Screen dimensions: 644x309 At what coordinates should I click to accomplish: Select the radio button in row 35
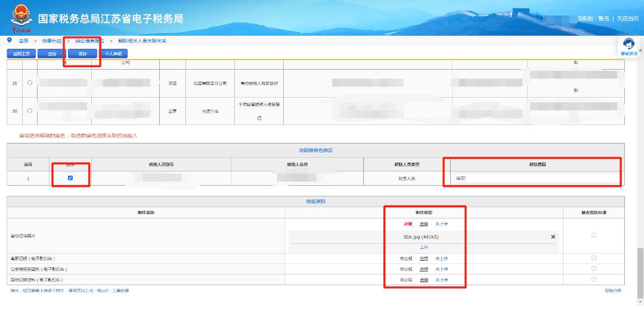30,83
